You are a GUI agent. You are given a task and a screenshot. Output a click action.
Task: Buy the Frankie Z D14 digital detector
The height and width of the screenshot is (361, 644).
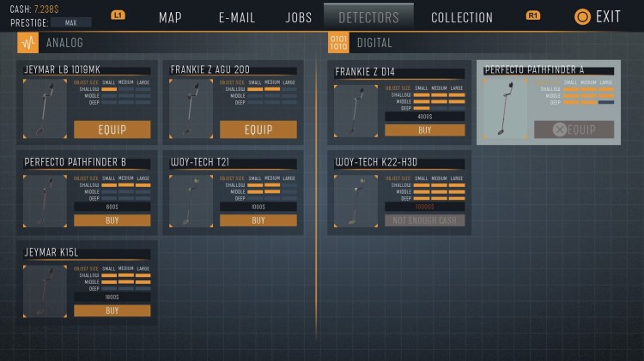click(x=424, y=130)
